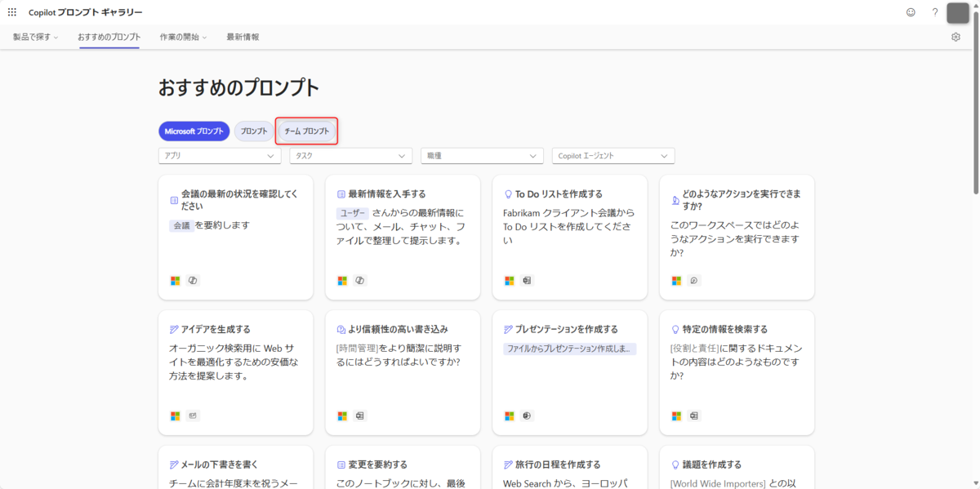The width and height of the screenshot is (980, 489).
Task: Click app icon on どのようなアクション card
Action: [694, 281]
